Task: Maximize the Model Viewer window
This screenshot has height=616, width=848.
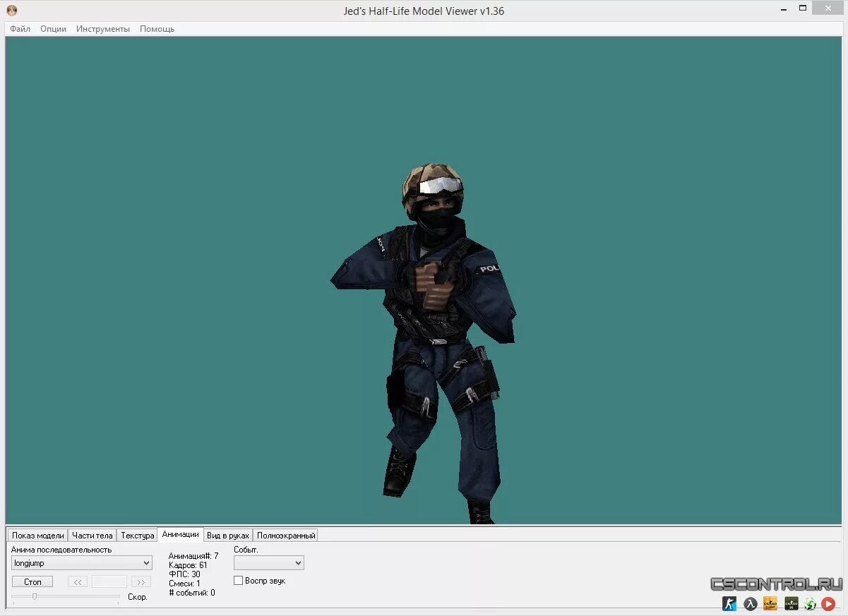Action: pos(803,8)
